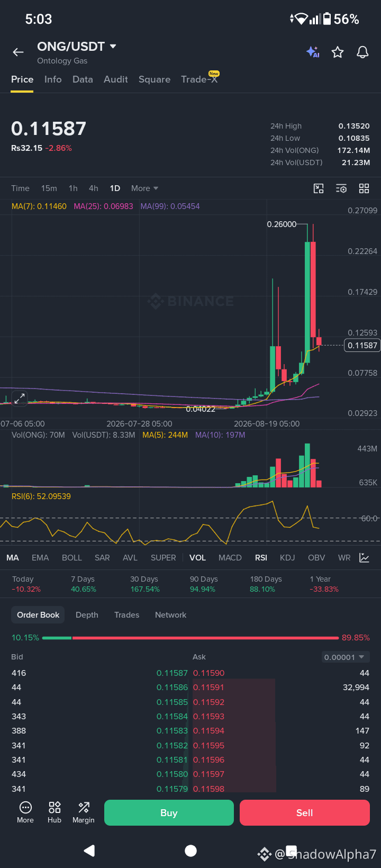Open the More menu at bottom left

[x=25, y=812]
